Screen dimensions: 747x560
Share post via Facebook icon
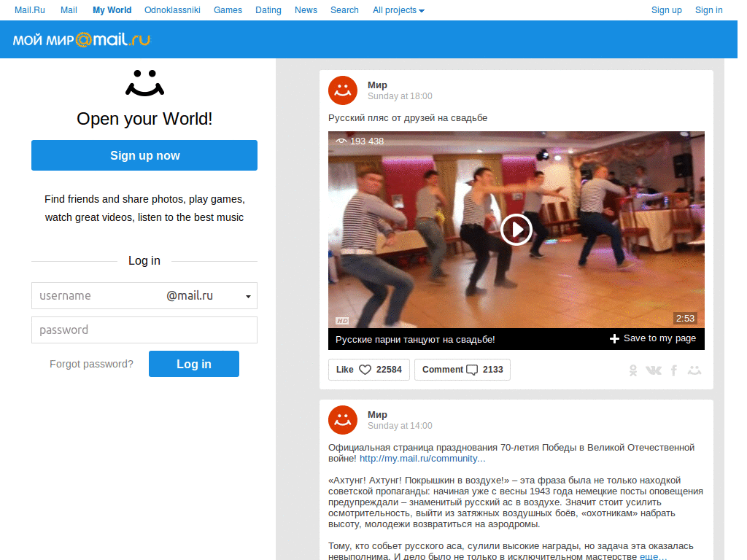pos(674,370)
